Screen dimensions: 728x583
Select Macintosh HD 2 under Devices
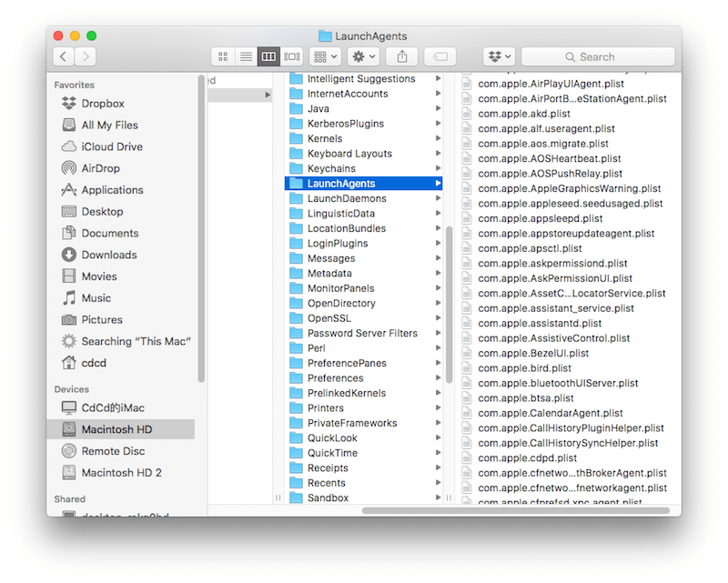121,473
